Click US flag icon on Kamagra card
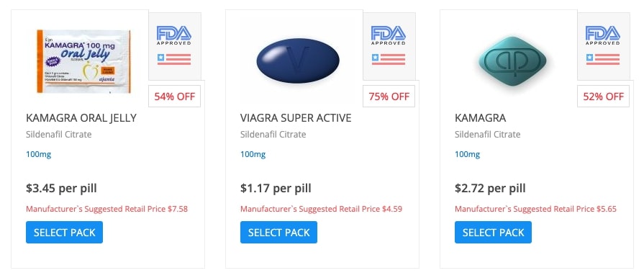644x278 pixels. pyautogui.click(x=603, y=59)
